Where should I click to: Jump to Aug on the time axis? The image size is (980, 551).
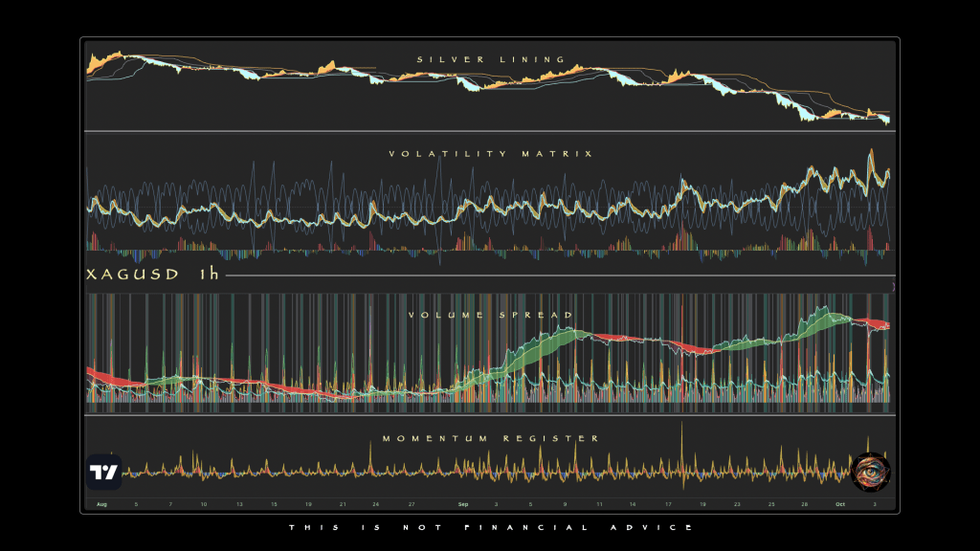[x=101, y=503]
